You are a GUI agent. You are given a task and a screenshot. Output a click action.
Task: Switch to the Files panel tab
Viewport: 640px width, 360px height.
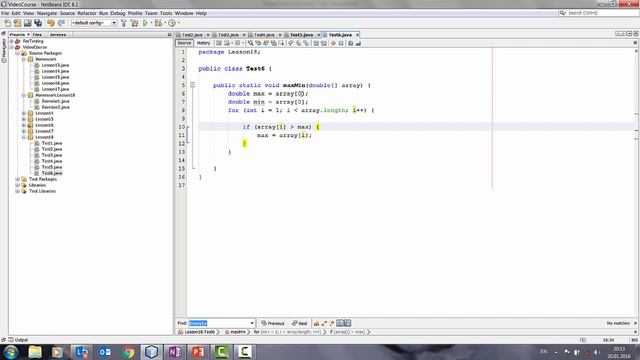pos(37,35)
